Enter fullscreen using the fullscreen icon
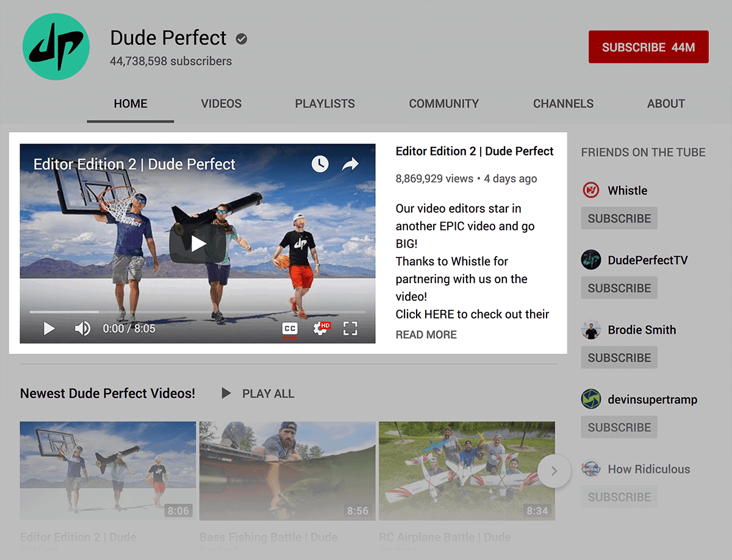Image resolution: width=732 pixels, height=560 pixels. click(350, 329)
